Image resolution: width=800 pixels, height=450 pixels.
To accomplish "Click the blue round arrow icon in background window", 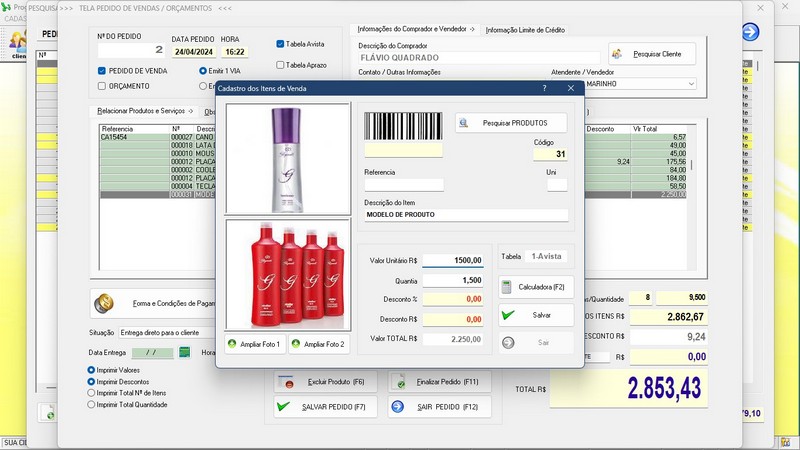I will click(x=750, y=32).
